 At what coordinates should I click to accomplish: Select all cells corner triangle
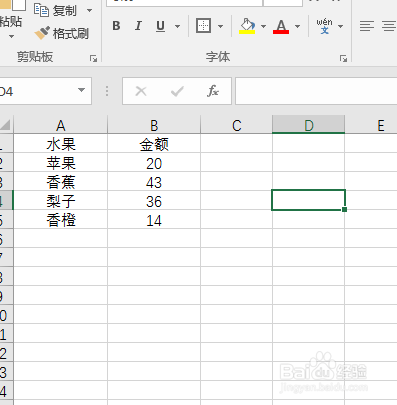point(6,125)
